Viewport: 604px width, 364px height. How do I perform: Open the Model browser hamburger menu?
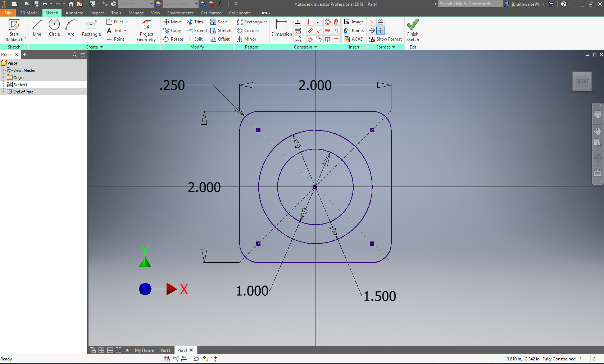coord(83,55)
